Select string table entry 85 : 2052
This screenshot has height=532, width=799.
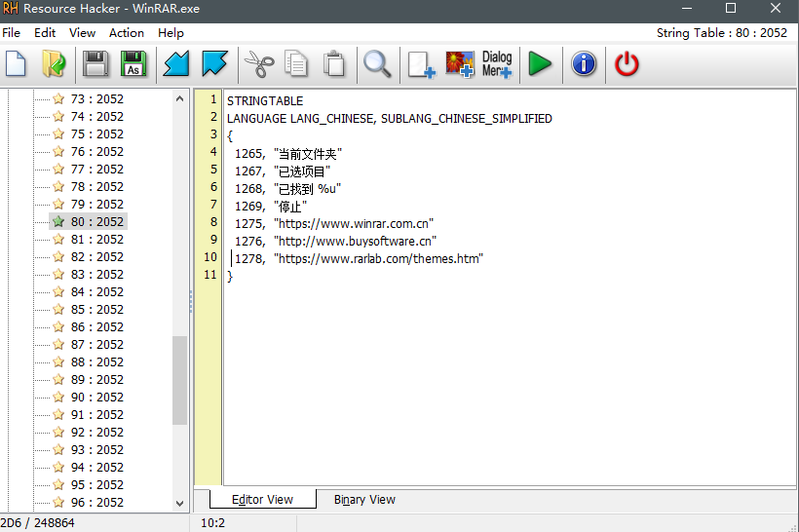click(96, 309)
